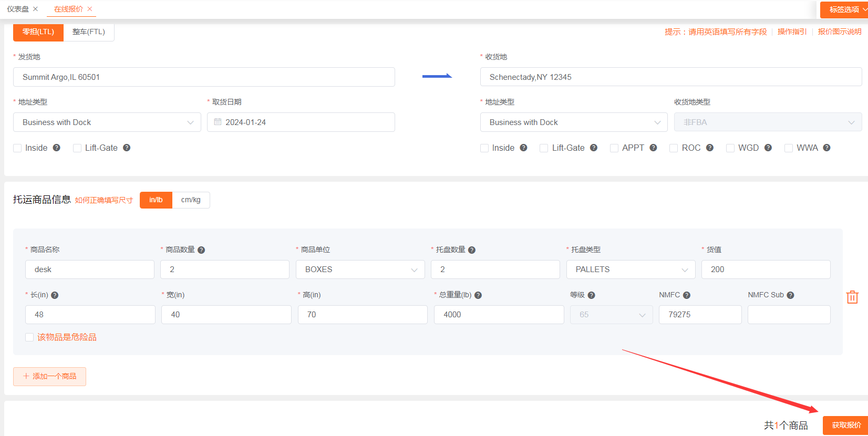The width and height of the screenshot is (868, 436).
Task: Close the 在线报价 tab
Action: click(90, 9)
